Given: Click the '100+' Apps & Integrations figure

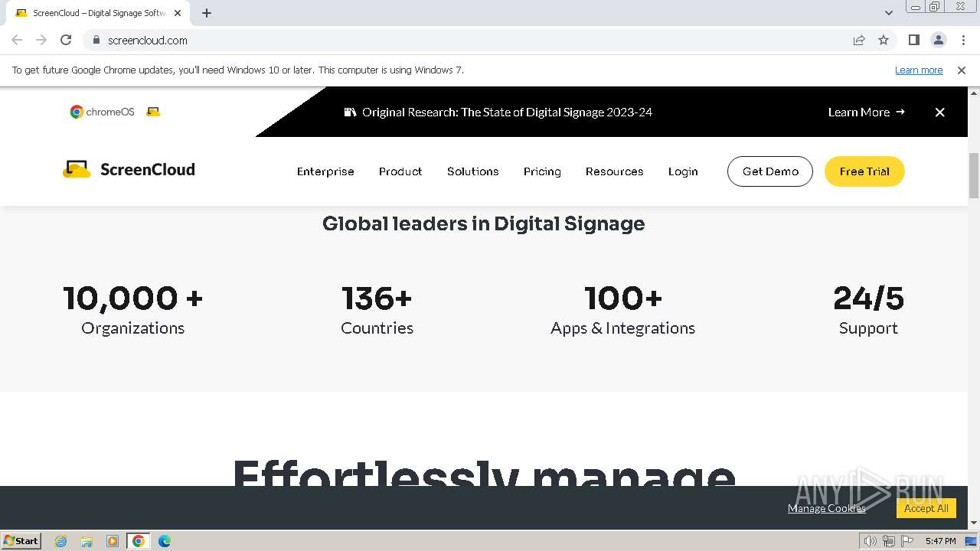Looking at the screenshot, I should click(x=623, y=298).
